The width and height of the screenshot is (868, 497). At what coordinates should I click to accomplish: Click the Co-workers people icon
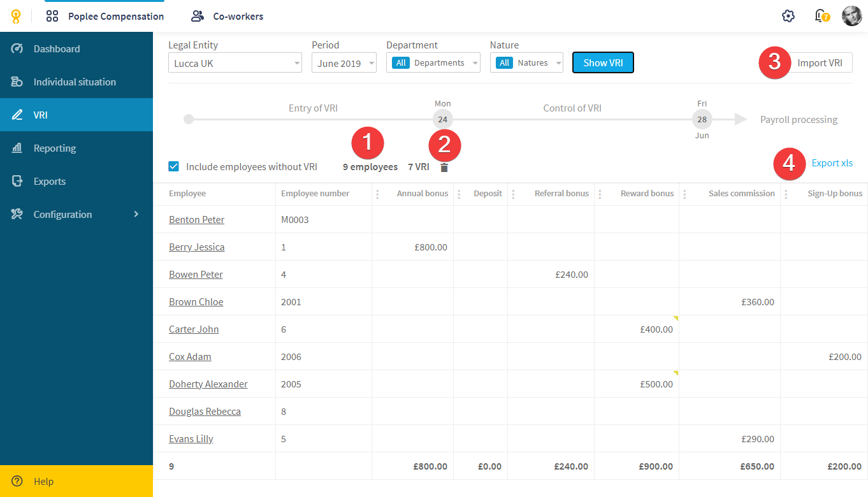(198, 17)
